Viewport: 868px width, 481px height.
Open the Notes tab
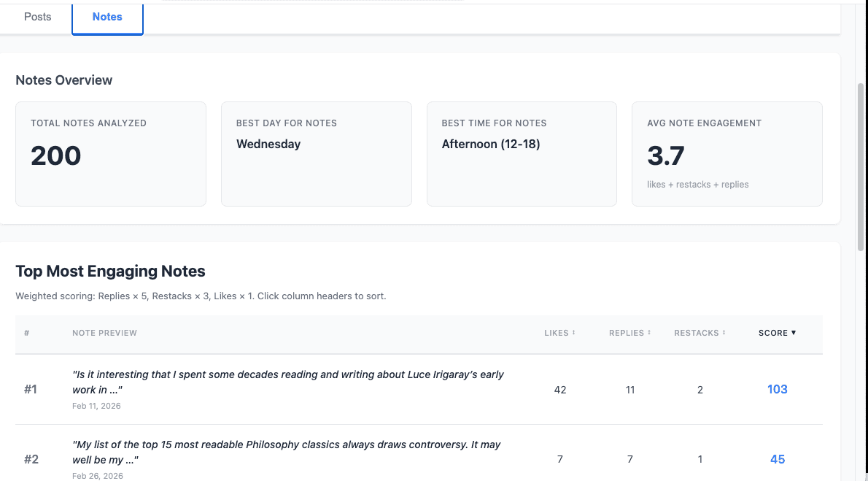[x=107, y=17]
